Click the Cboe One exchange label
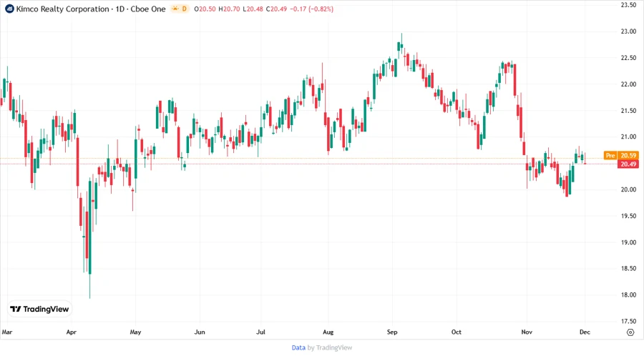The height and width of the screenshot is (356, 644). point(148,9)
